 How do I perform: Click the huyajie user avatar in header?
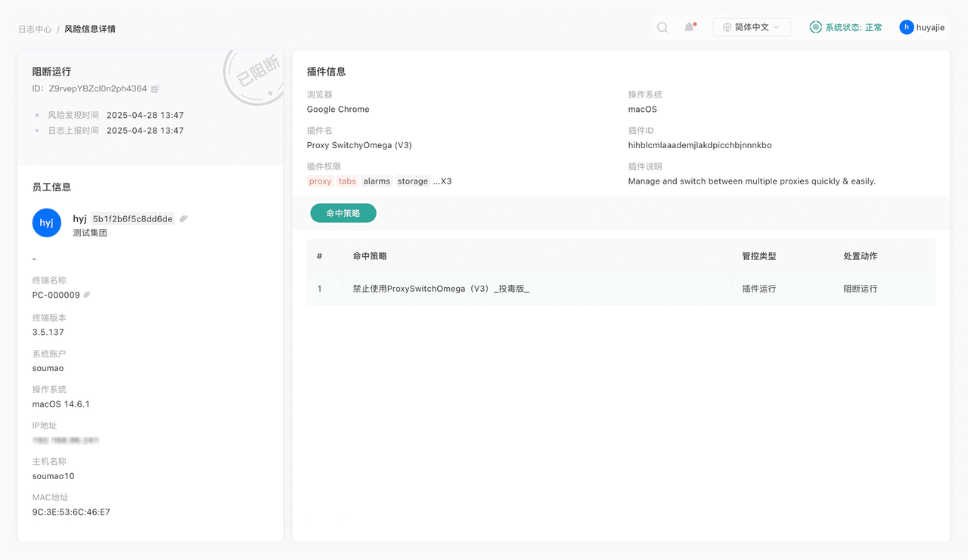(x=906, y=27)
